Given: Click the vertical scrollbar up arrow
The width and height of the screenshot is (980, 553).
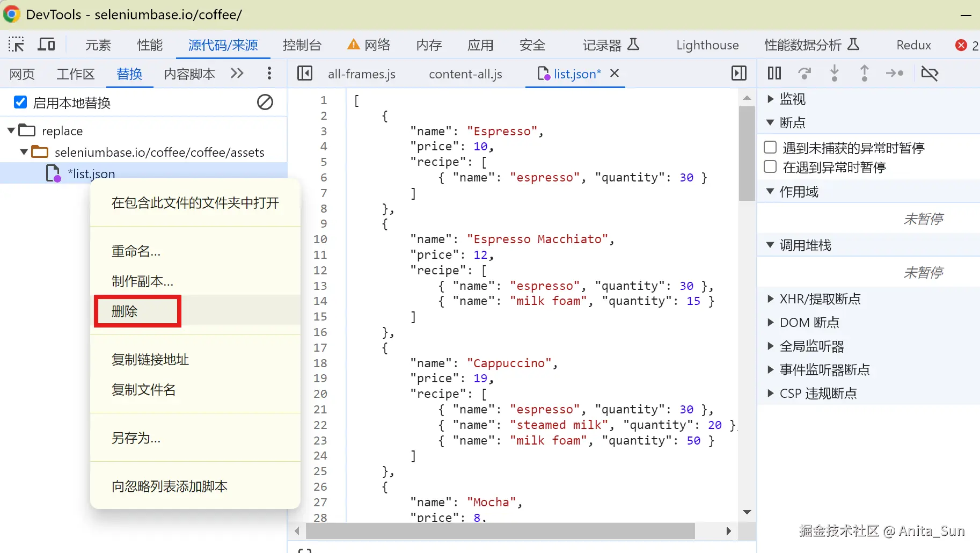Looking at the screenshot, I should (747, 98).
